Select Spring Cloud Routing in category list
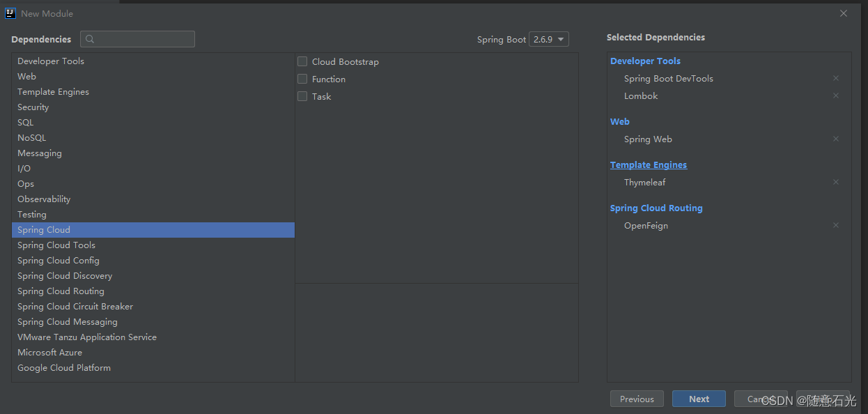The height and width of the screenshot is (414, 868). (x=153, y=291)
